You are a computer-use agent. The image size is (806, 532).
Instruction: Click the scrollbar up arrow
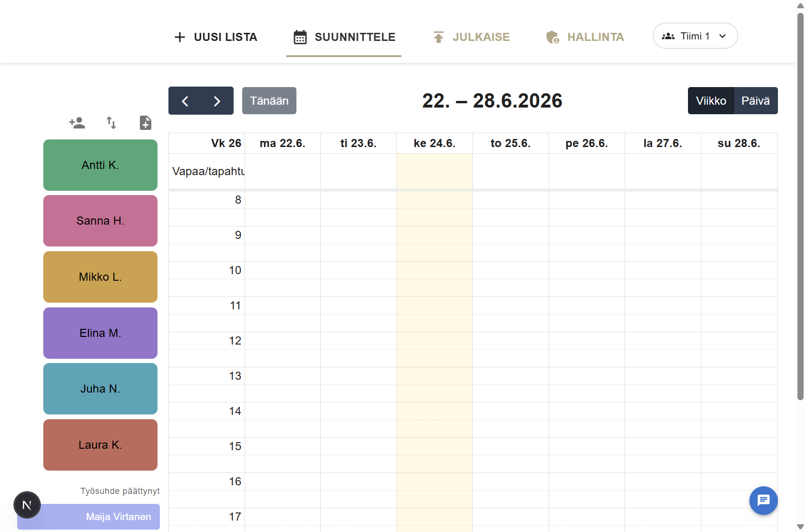click(x=800, y=6)
